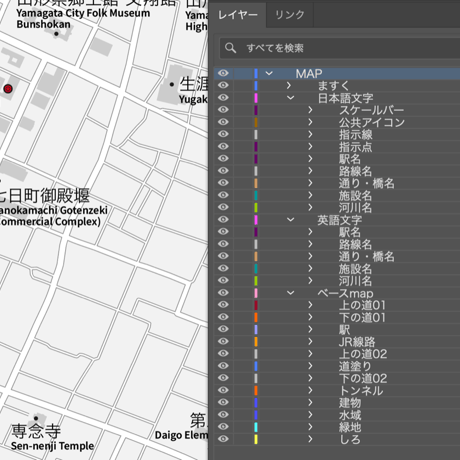Click the search magnifier icon in Layers panel
460x460 pixels.
pyautogui.click(x=230, y=48)
